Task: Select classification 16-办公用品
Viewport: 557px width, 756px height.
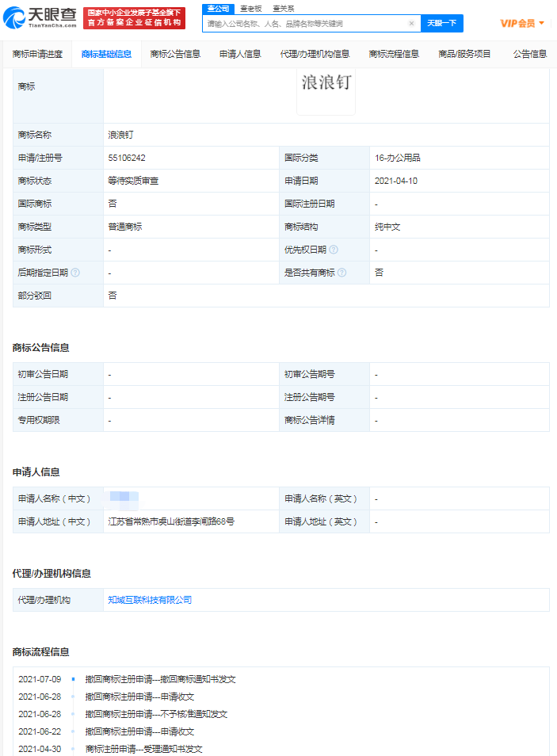Action: point(398,158)
